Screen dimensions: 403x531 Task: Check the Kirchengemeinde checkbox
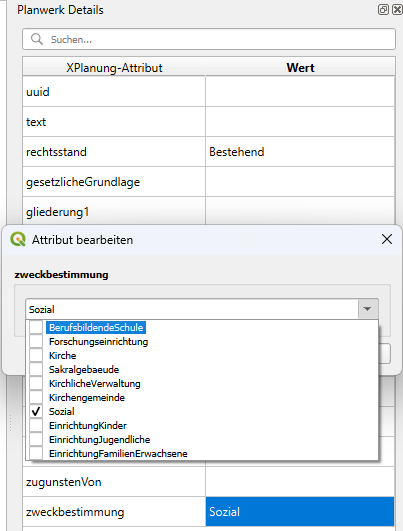pos(36,398)
